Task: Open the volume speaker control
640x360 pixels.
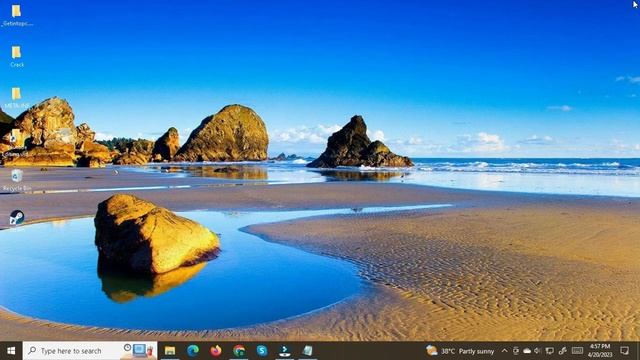Action: tap(538, 351)
